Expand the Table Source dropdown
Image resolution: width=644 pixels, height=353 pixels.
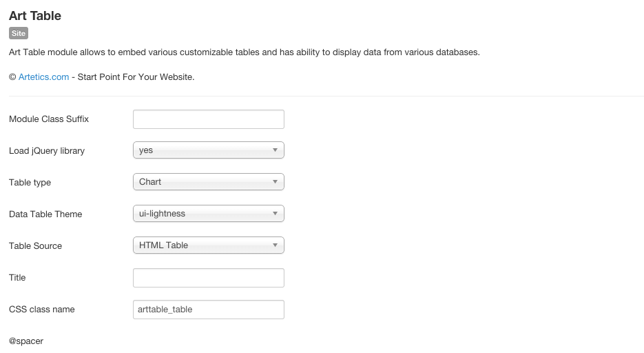[209, 245]
